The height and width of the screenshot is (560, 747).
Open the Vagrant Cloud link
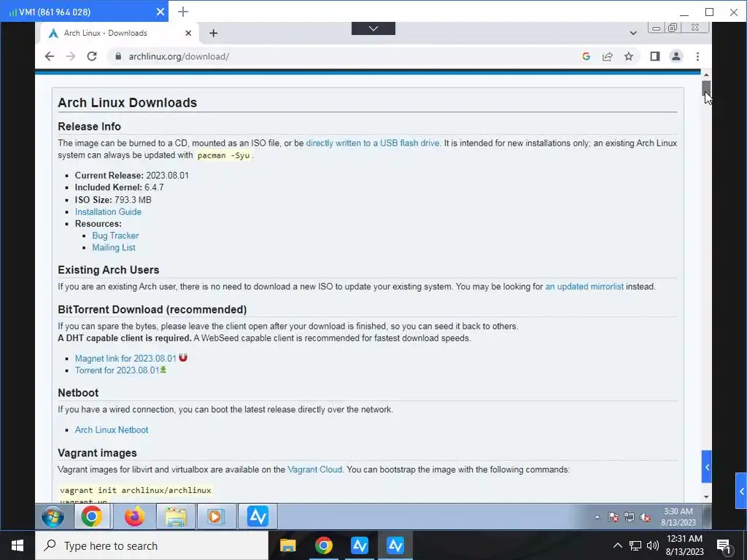pyautogui.click(x=315, y=469)
